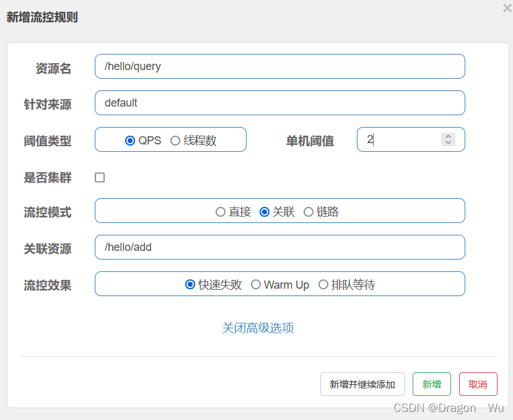Focus the 针对来源 default field

pyautogui.click(x=279, y=103)
